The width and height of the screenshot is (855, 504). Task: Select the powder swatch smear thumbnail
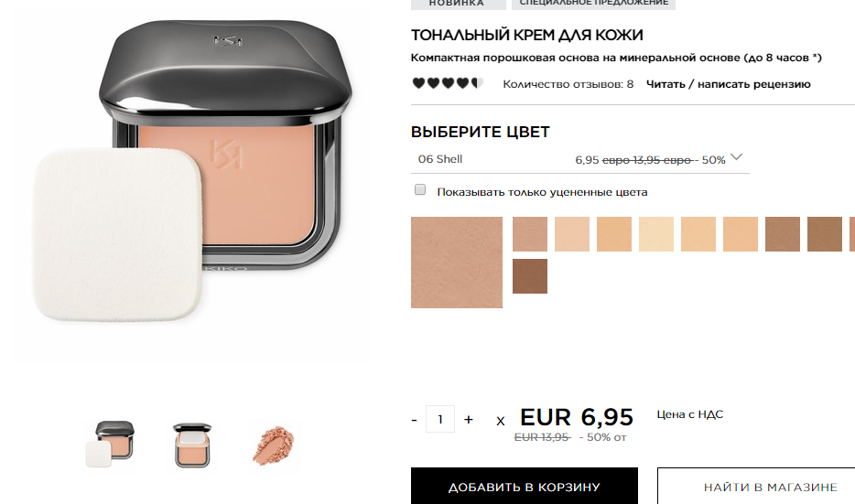(x=273, y=445)
